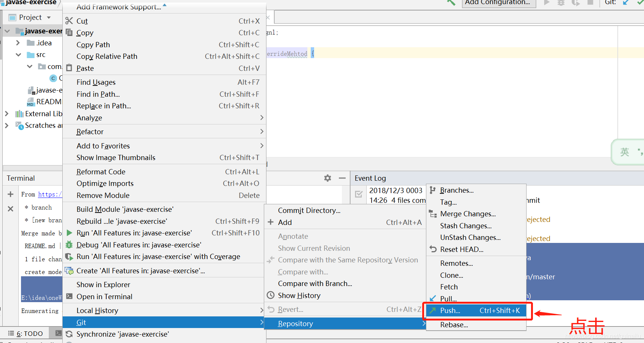The width and height of the screenshot is (644, 343).
Task: Open the https link in terminal output
Action: pyautogui.click(x=50, y=194)
